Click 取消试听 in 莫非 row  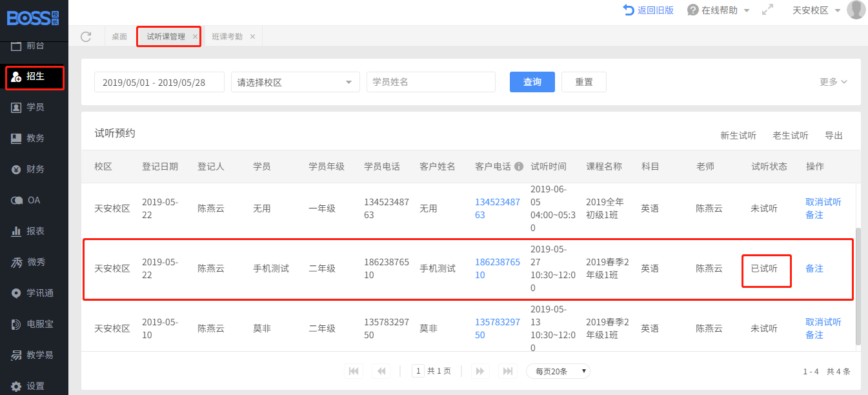coord(823,321)
